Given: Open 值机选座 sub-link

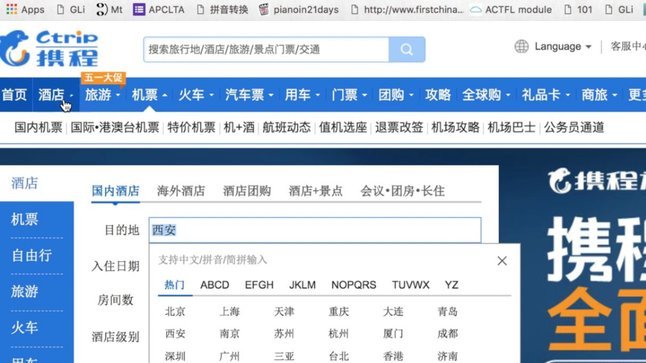Looking at the screenshot, I should click(343, 127).
